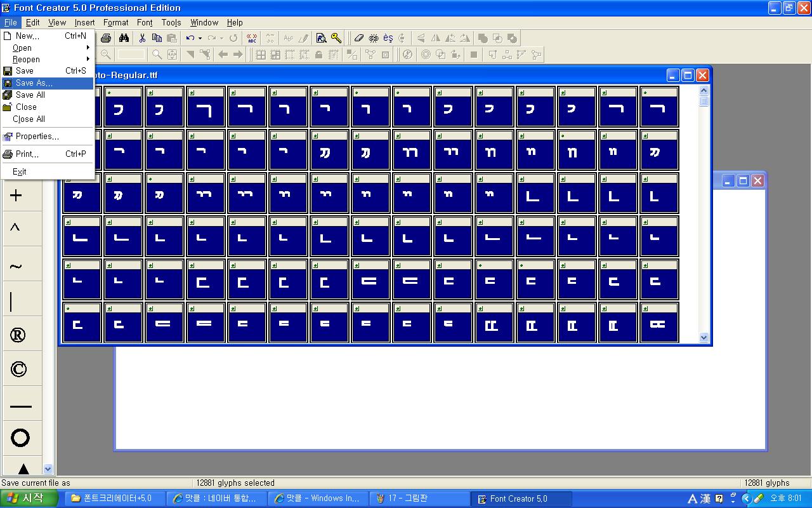Choose the hollow circle sample glyph
This screenshot has width=812, height=508.
pos(20,438)
